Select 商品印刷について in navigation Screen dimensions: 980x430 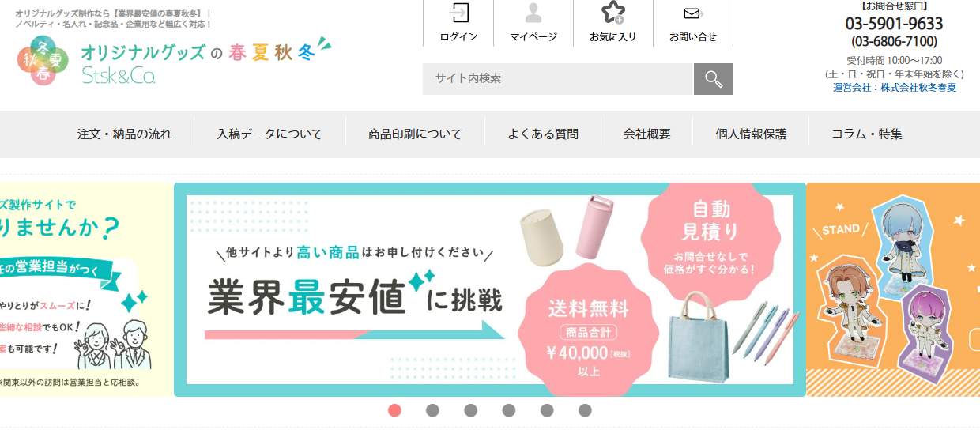415,134
